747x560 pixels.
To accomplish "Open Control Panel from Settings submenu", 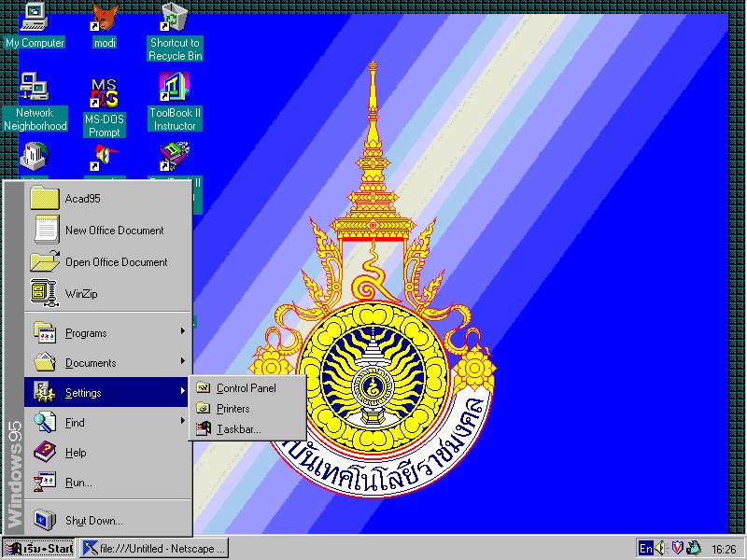I will point(247,388).
